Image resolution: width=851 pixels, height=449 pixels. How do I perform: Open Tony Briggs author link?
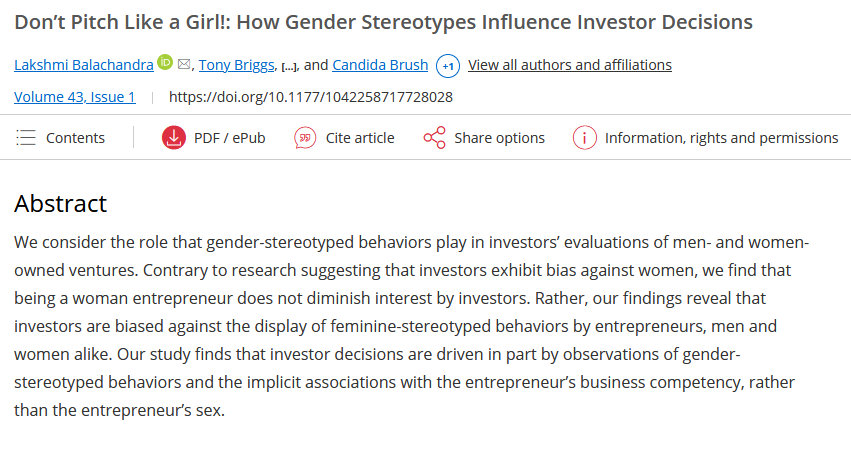pos(236,65)
